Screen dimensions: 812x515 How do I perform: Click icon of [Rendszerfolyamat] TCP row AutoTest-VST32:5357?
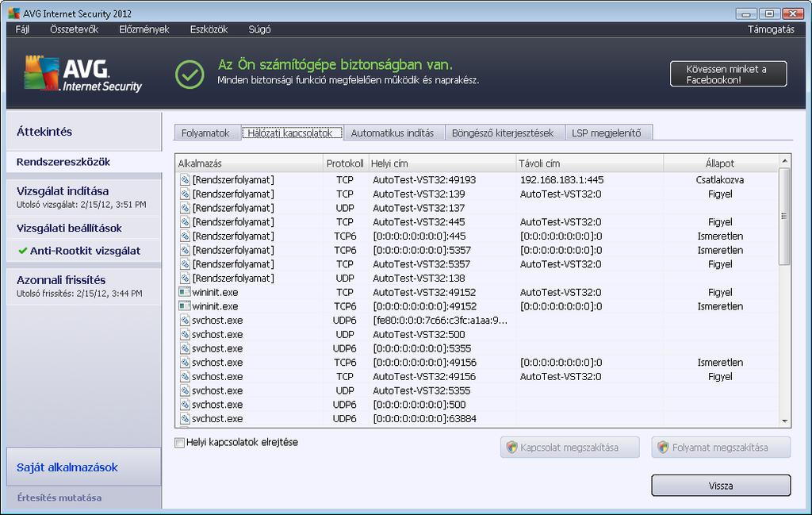pyautogui.click(x=185, y=263)
